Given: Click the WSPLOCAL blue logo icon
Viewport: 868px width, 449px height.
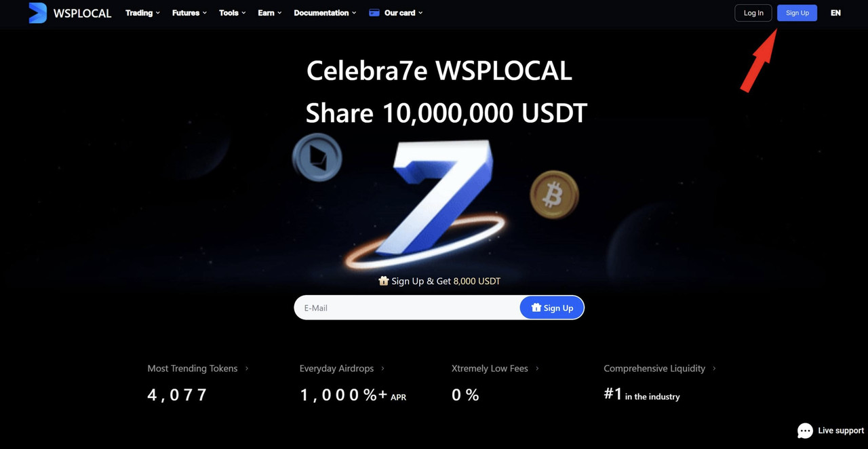Looking at the screenshot, I should pos(37,13).
